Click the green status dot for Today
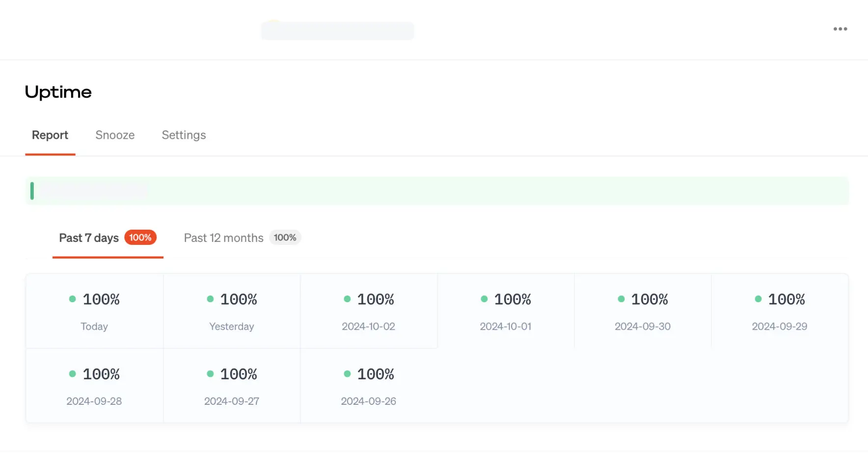868x473 pixels. point(73,298)
